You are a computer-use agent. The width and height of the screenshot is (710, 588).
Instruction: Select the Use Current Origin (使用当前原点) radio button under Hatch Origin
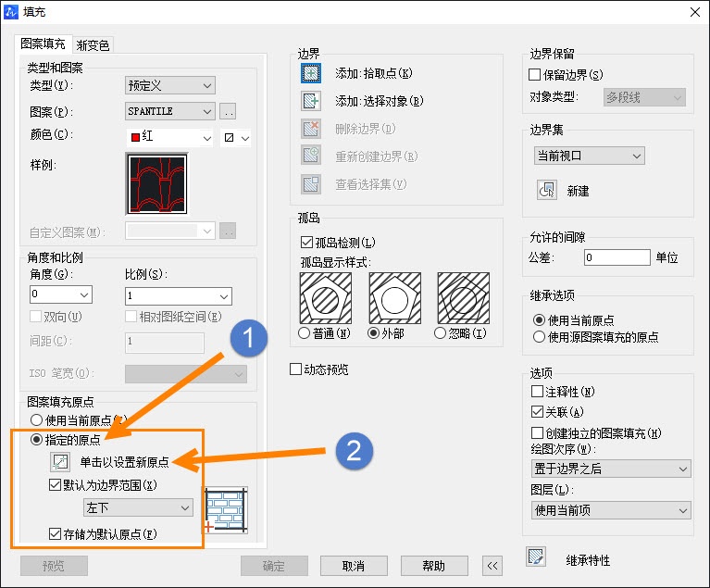pyautogui.click(x=36, y=420)
